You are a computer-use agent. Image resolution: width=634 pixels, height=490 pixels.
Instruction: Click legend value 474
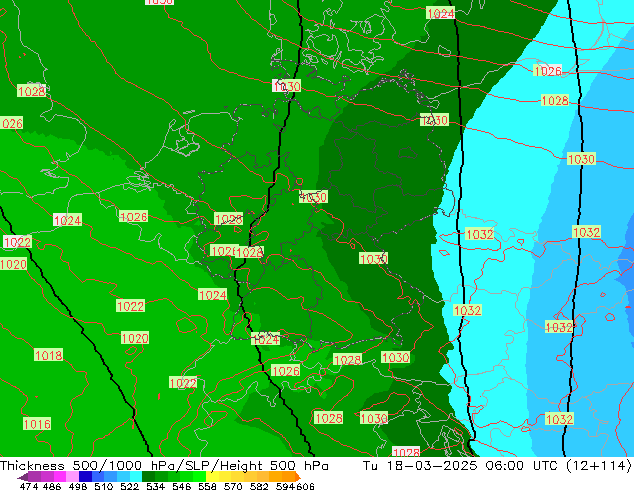(x=29, y=486)
